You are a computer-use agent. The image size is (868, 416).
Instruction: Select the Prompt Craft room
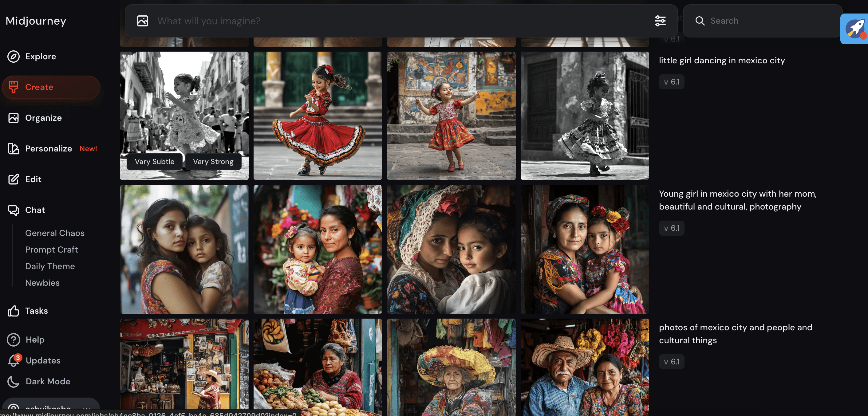pos(51,249)
